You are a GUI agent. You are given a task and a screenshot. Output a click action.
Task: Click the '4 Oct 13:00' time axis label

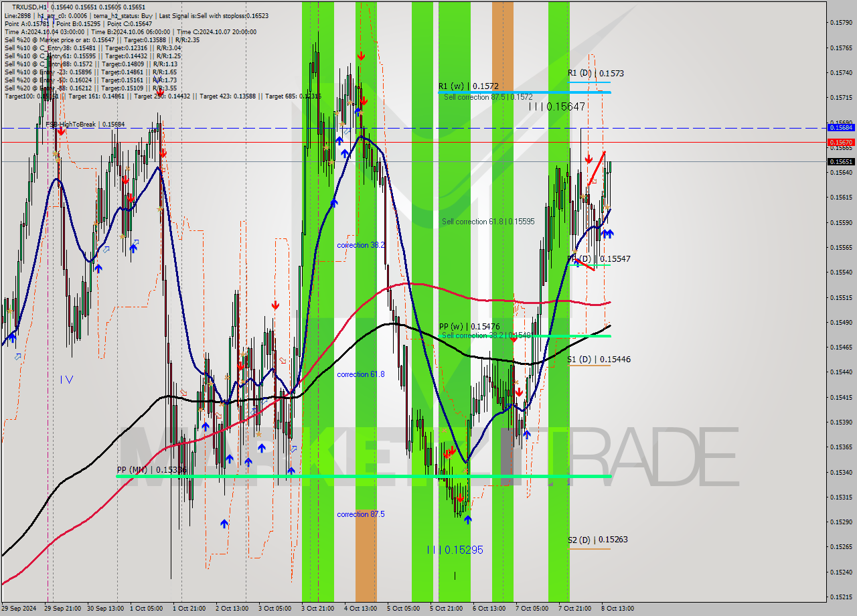point(361,609)
